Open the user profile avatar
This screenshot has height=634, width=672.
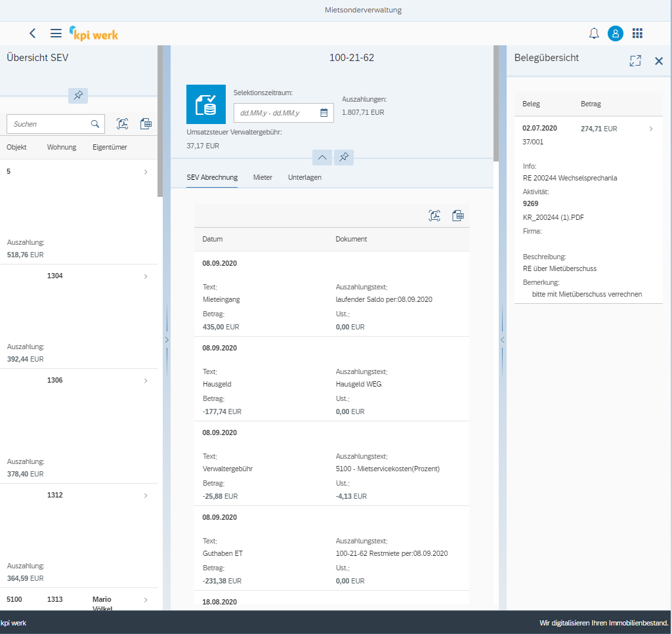615,33
